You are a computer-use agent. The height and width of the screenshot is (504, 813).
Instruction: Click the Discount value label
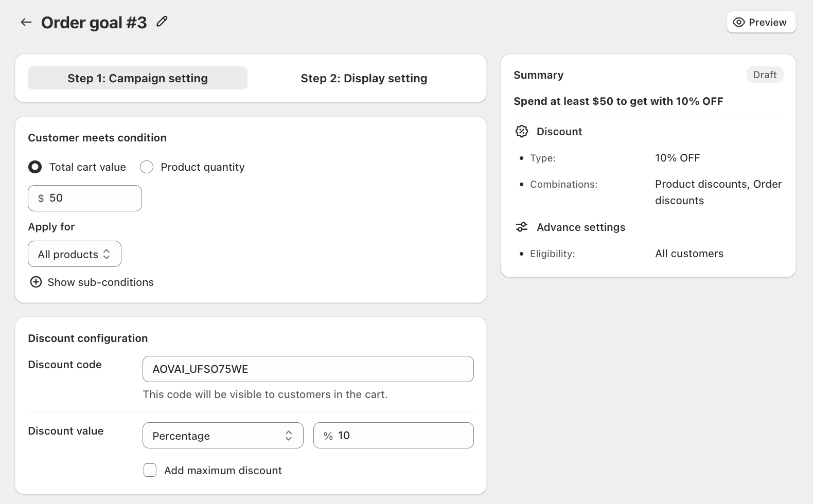coord(66,431)
